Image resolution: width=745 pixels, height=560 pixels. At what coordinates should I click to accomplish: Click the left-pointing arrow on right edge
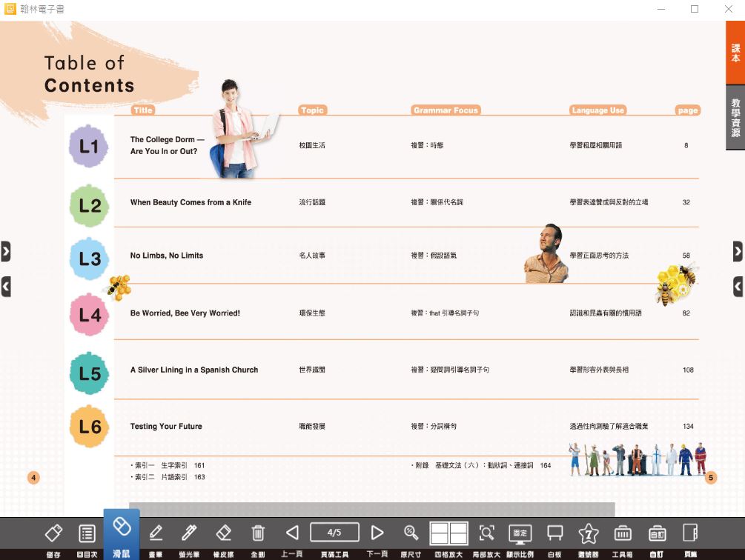pyautogui.click(x=738, y=287)
